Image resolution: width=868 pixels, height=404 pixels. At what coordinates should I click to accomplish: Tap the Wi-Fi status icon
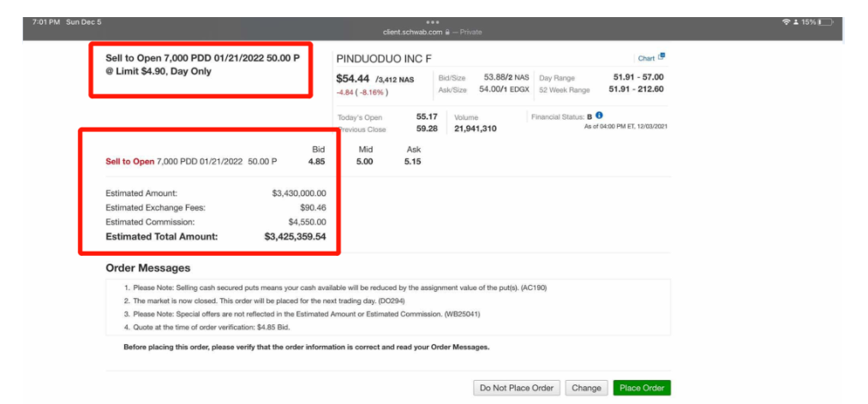[786, 22]
